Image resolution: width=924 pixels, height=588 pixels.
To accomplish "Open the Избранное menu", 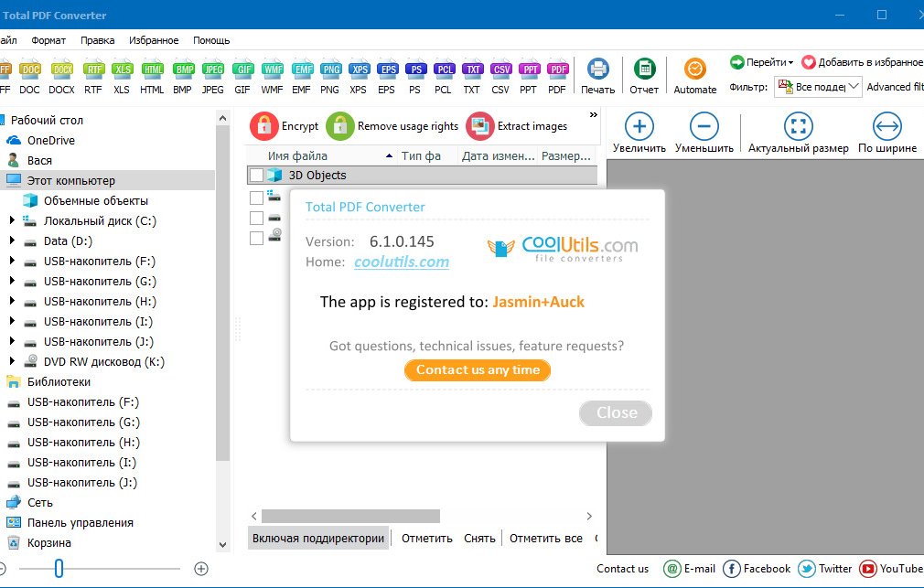I will click(154, 40).
